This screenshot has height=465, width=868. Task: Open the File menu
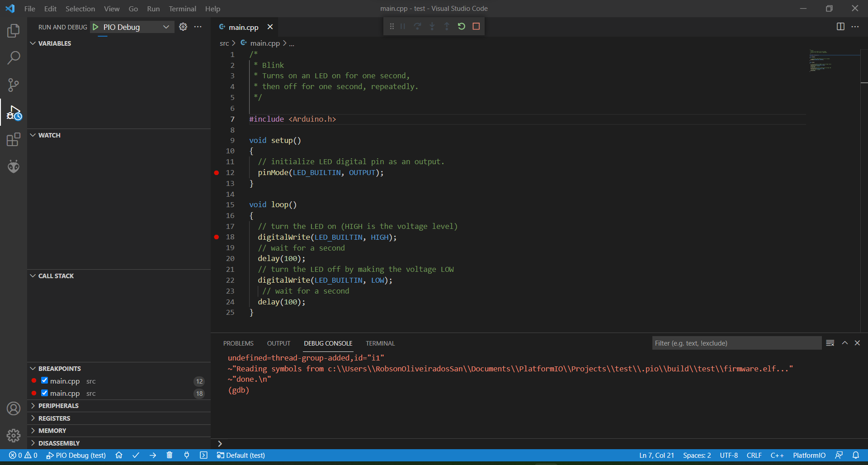[x=30, y=9]
